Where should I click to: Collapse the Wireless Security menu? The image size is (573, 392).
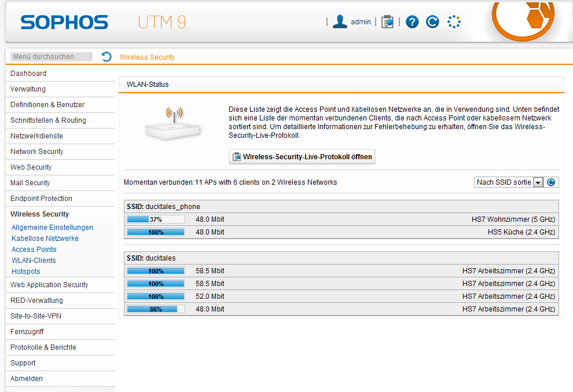click(x=60, y=214)
